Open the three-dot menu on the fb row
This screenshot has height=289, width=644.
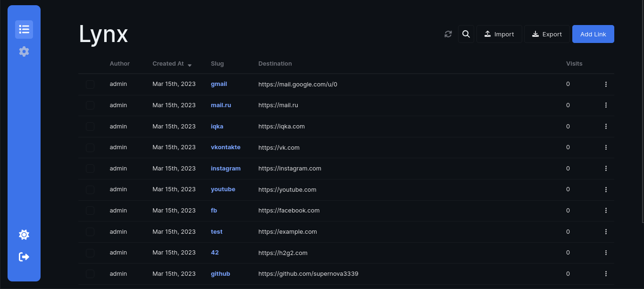pos(606,211)
